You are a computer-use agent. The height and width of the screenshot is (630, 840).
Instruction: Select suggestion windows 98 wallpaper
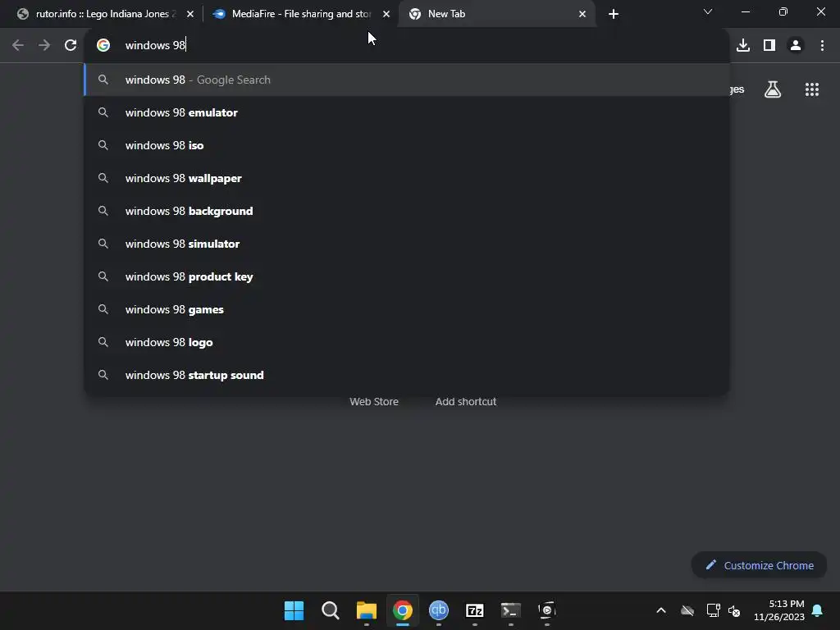point(407,178)
